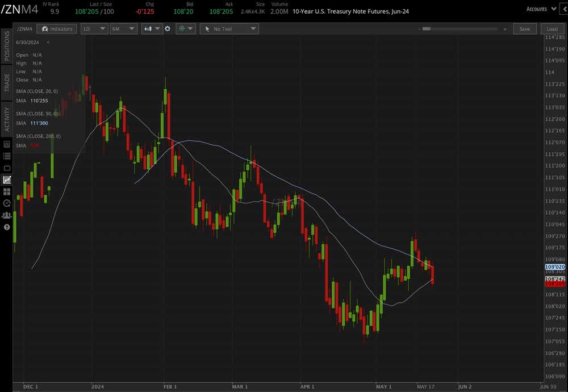Click the SMA value 111'300

click(x=39, y=123)
